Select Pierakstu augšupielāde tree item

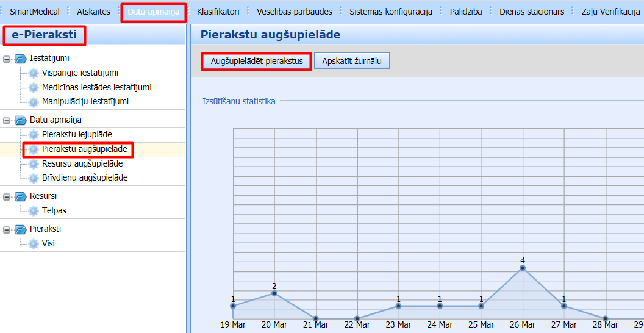click(84, 149)
